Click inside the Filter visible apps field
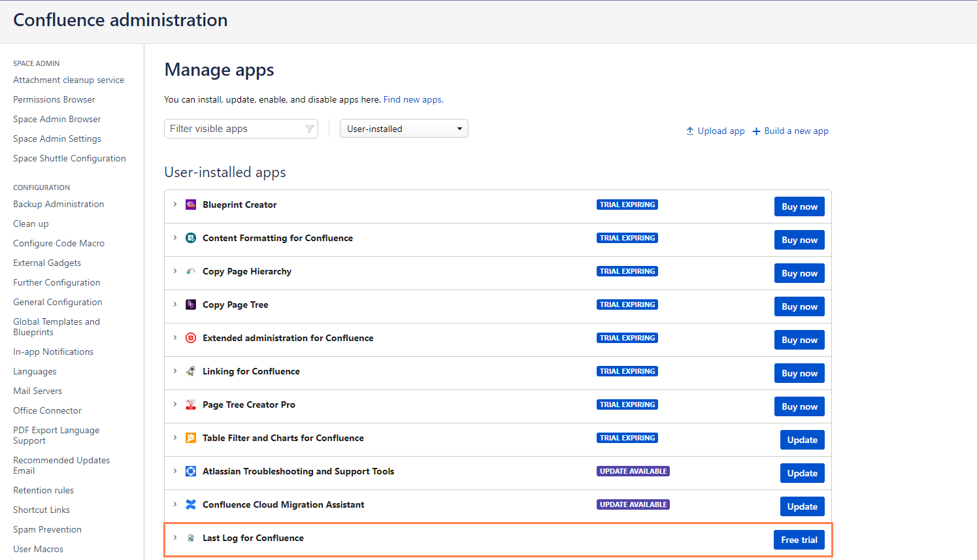Image resolution: width=977 pixels, height=560 pixels. 235,128
